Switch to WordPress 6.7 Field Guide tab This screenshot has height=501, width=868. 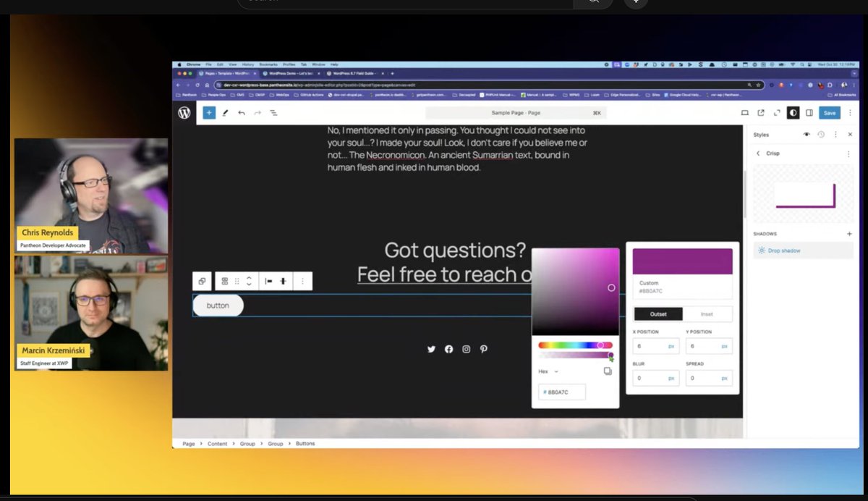[356, 73]
